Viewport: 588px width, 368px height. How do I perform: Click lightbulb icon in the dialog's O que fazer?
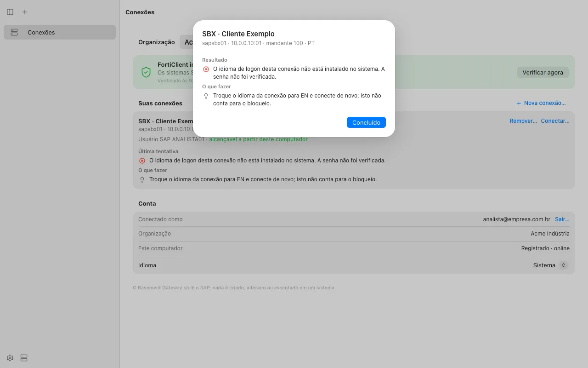pos(206,96)
